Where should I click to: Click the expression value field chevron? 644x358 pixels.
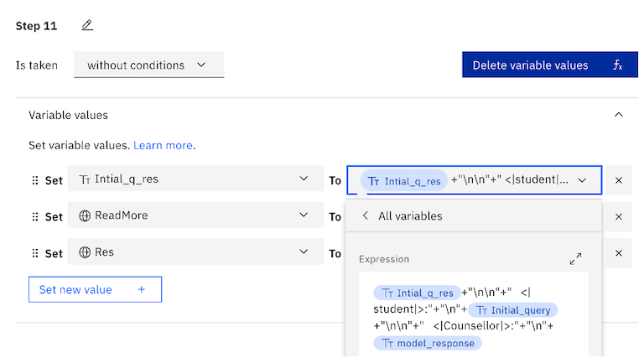(583, 180)
